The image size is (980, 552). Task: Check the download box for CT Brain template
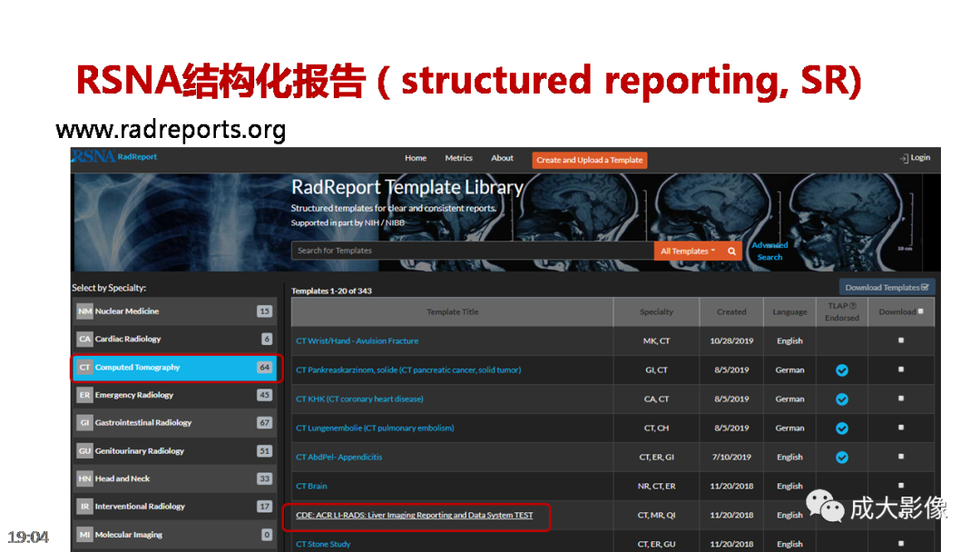[899, 486]
